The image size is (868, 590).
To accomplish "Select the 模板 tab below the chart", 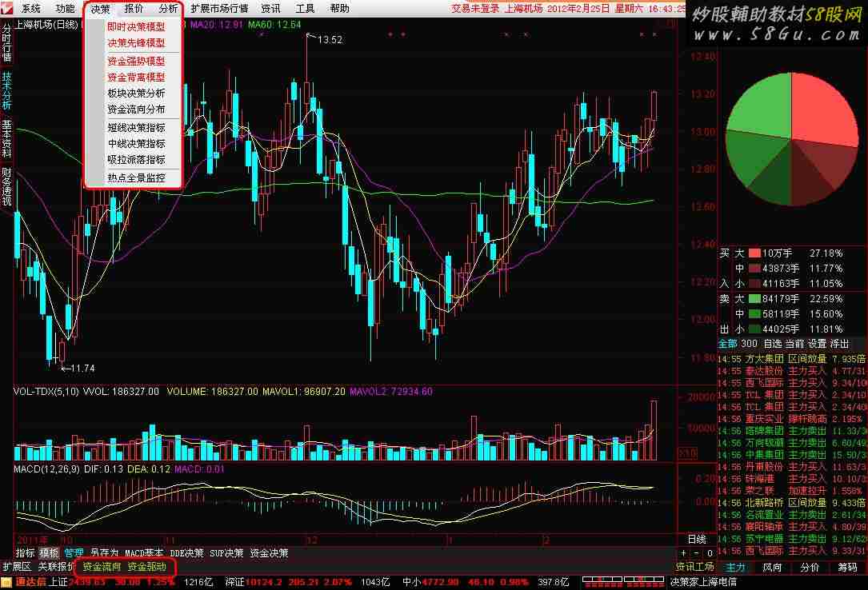I will pos(49,553).
